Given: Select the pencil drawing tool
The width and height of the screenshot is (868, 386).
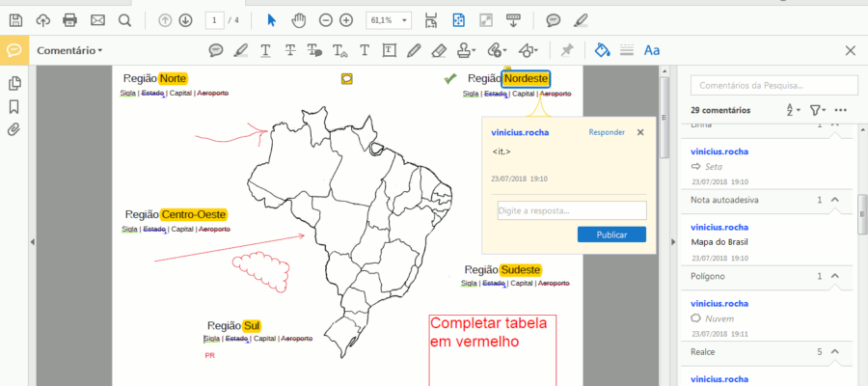Looking at the screenshot, I should pos(414,50).
